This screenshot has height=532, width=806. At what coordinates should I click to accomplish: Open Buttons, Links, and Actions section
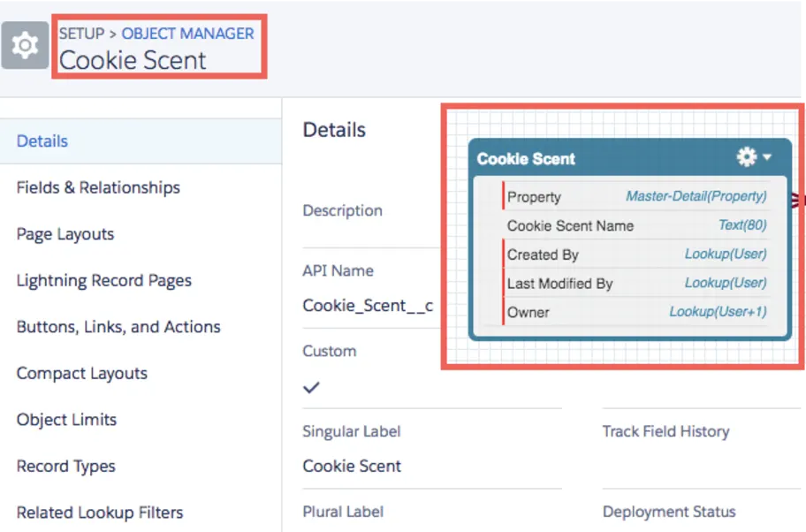118,327
